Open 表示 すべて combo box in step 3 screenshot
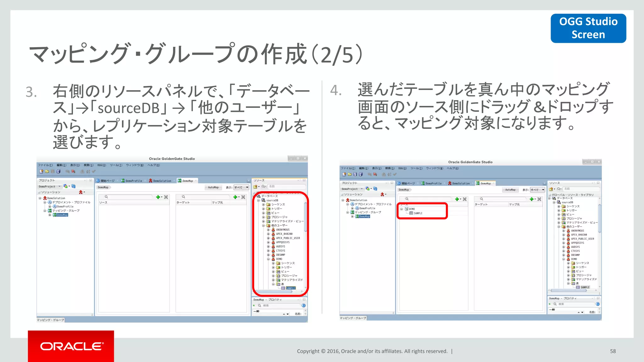This screenshot has width=644, height=362. point(241,187)
